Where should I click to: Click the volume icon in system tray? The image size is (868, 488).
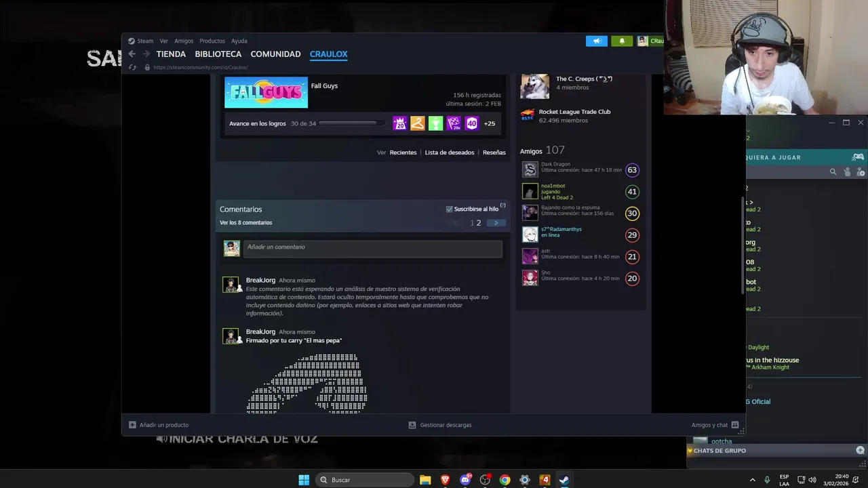(x=812, y=480)
